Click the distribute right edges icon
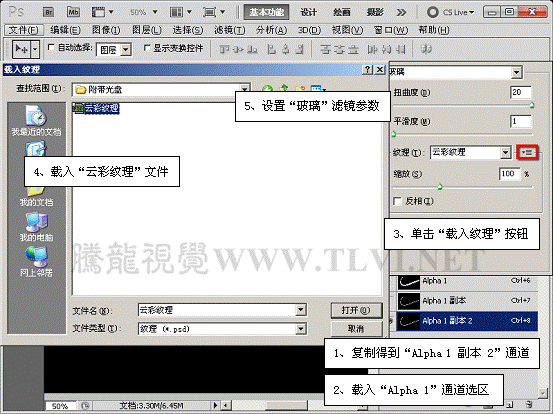The height and width of the screenshot is (414, 553). [x=400, y=49]
